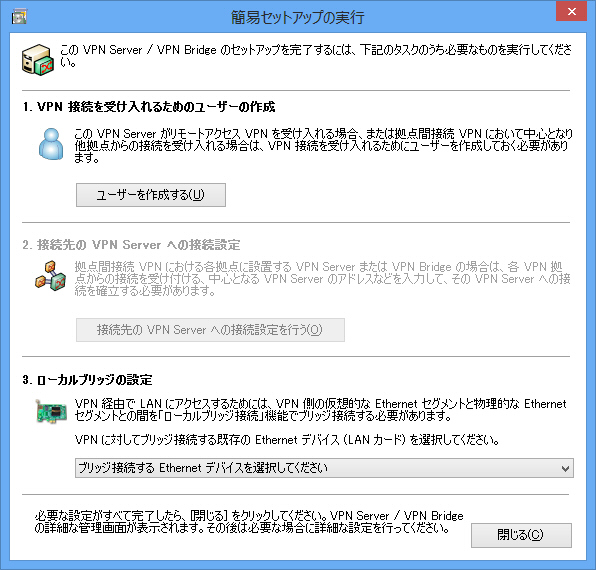Click heading 3. ローカルブリッジの設定
Viewport: 596px width, 570px height.
[x=87, y=380]
